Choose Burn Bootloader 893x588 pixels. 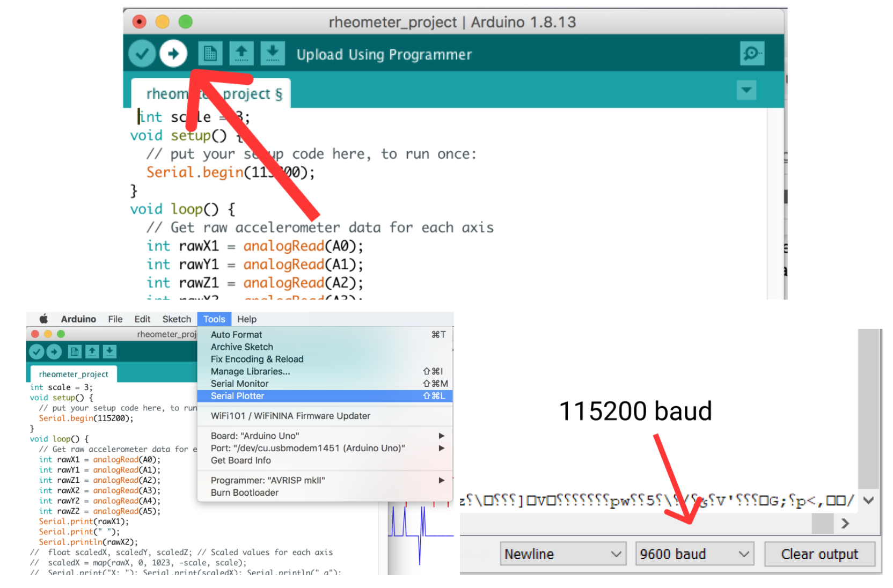pyautogui.click(x=325, y=493)
